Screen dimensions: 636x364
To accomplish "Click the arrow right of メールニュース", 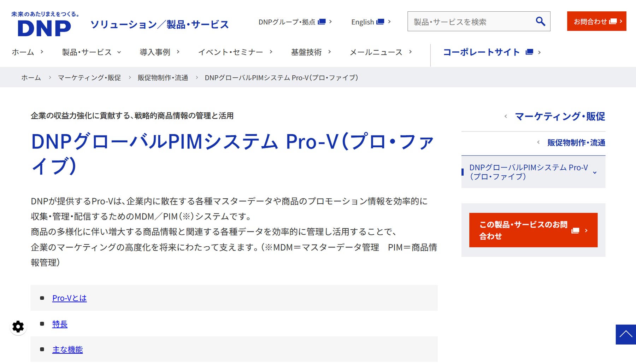I will pos(411,52).
